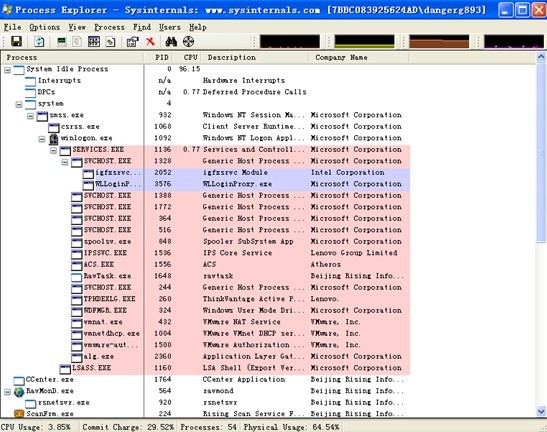Click PID 1772 in SVCHOST row
This screenshot has height=432, width=547.
click(163, 208)
